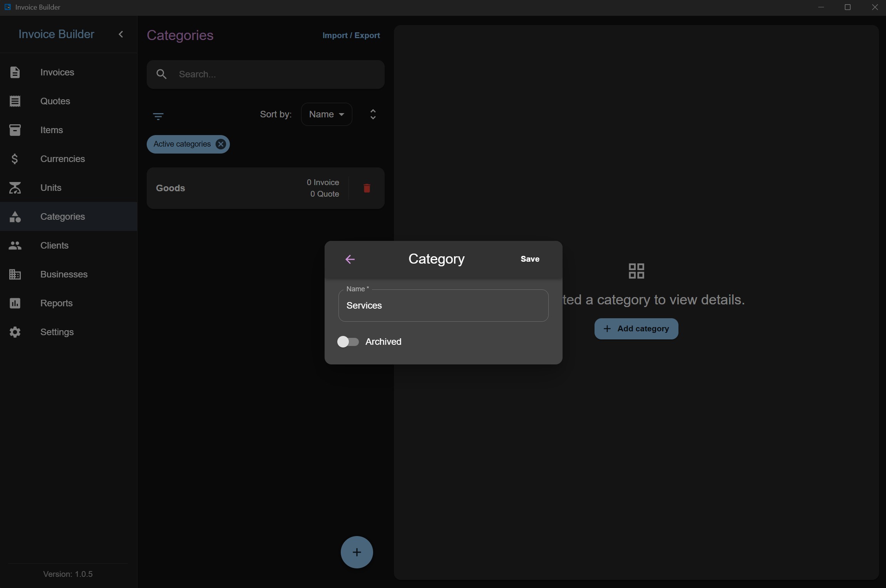Open Quotes section label

(x=55, y=101)
